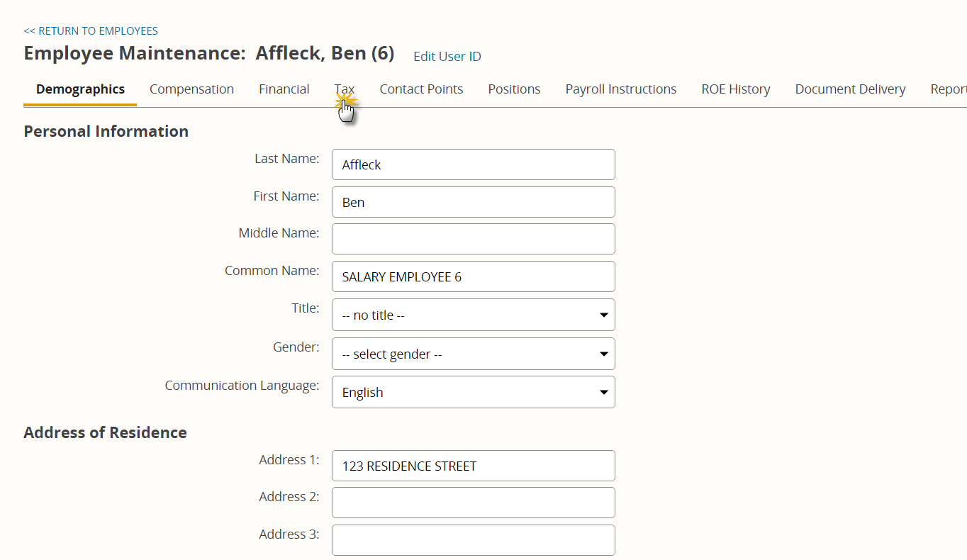
Task: Open the Communication Language dropdown
Action: point(473,392)
